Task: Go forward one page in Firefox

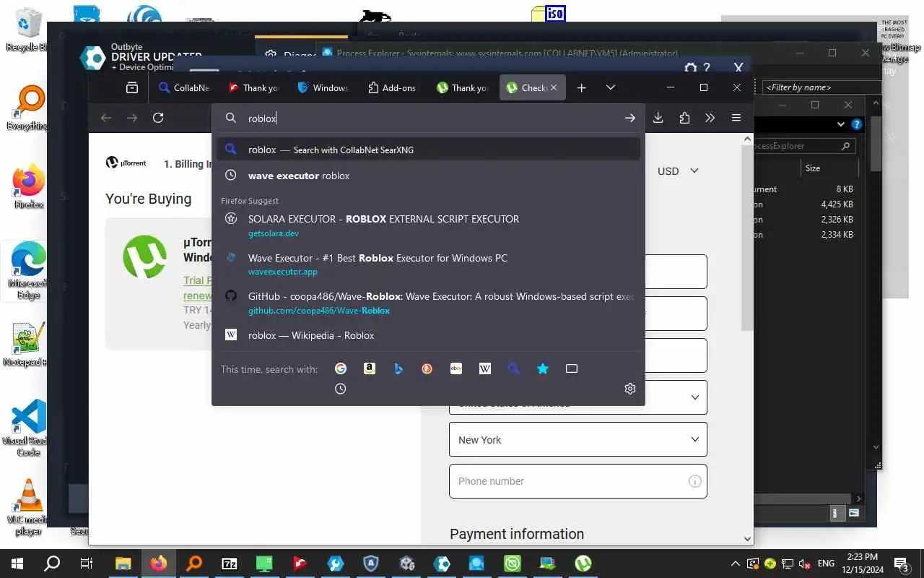Action: [x=132, y=118]
